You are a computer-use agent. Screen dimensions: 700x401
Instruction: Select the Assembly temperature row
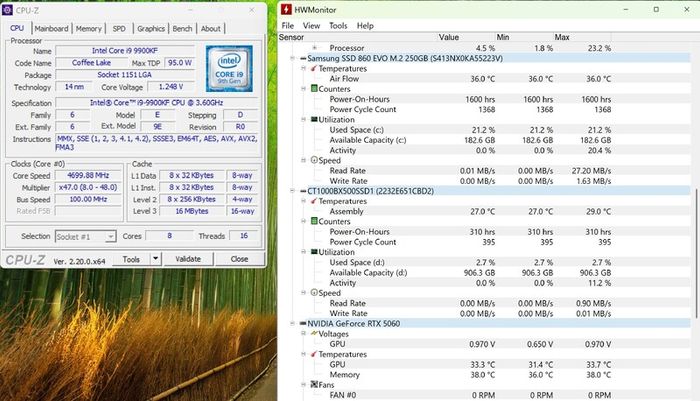pyautogui.click(x=484, y=211)
